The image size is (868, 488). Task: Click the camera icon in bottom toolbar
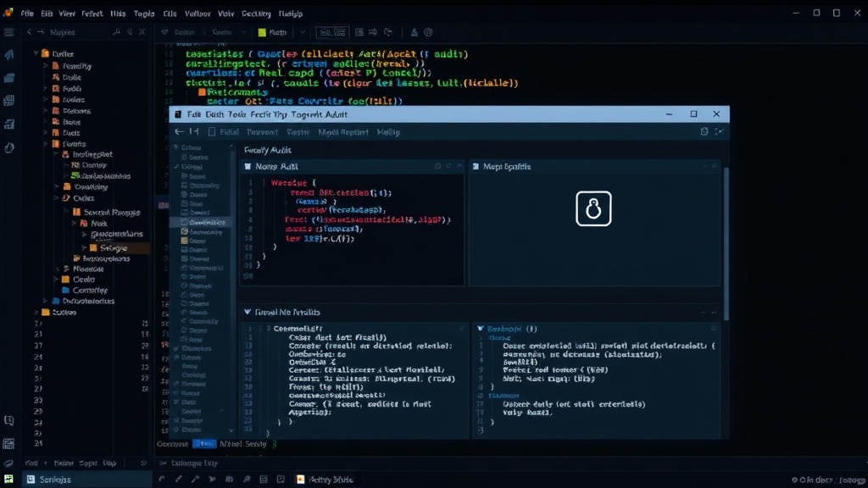click(x=229, y=480)
